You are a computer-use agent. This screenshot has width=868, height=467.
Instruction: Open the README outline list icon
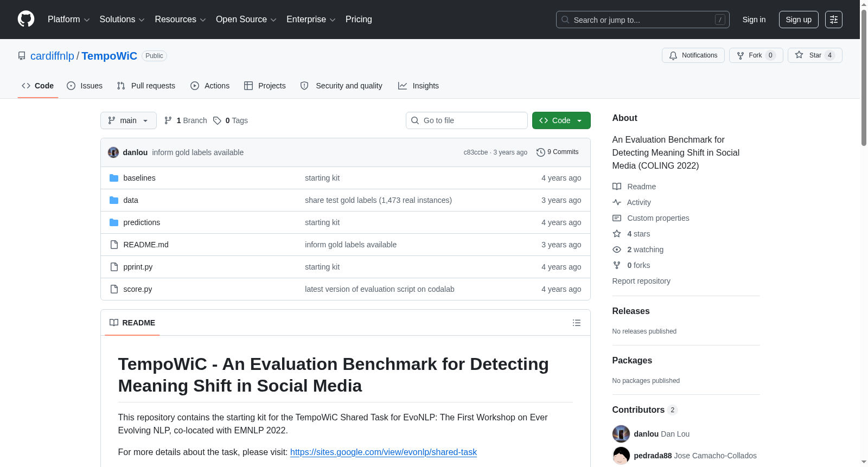click(x=577, y=323)
